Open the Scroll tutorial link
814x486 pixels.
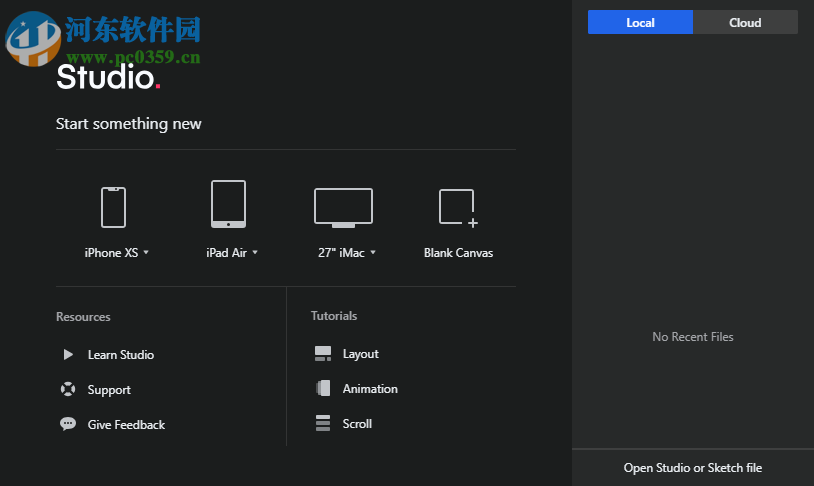tap(357, 424)
